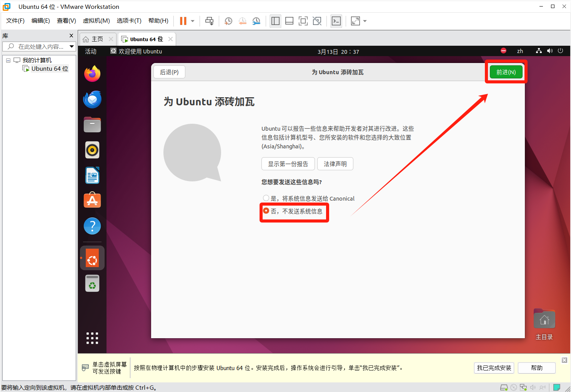Open the library search dropdown arrow
The width and height of the screenshot is (571, 392).
pos(72,47)
